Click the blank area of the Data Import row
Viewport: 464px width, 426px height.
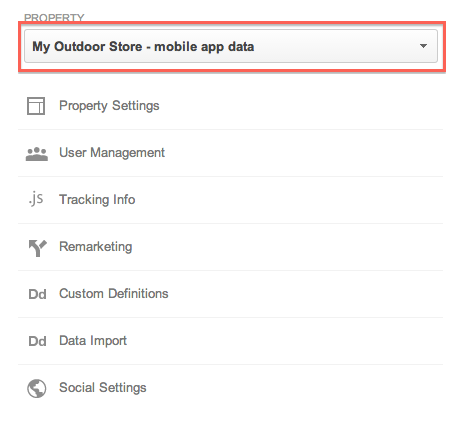click(x=285, y=341)
